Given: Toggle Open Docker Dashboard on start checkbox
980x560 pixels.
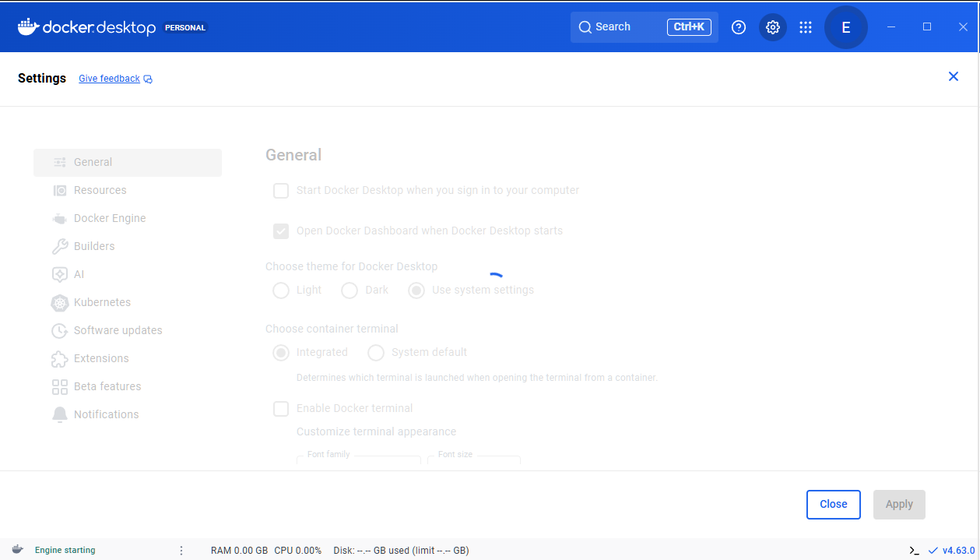Looking at the screenshot, I should tap(281, 231).
